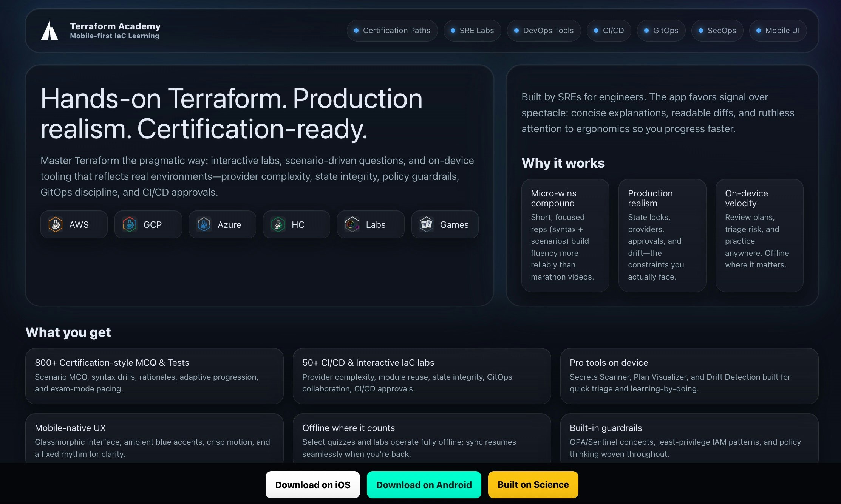This screenshot has width=841, height=504.
Task: Select the Azure provider icon
Action: click(x=204, y=224)
